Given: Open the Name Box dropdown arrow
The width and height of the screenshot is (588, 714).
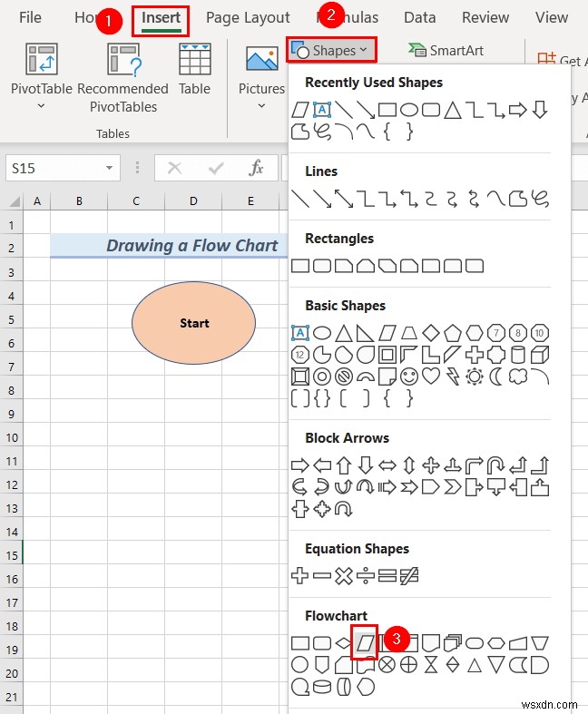Looking at the screenshot, I should pyautogui.click(x=109, y=168).
